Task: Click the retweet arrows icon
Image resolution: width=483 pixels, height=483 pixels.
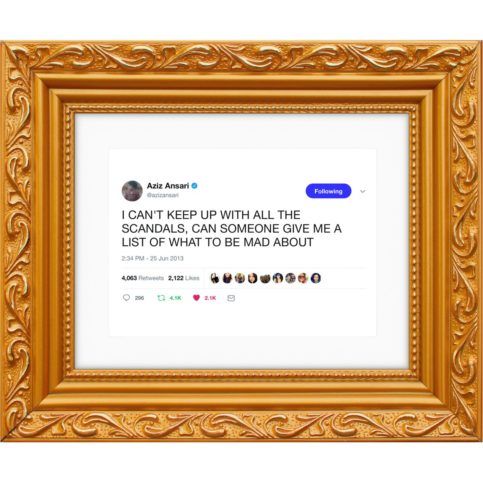Action: pos(161,298)
